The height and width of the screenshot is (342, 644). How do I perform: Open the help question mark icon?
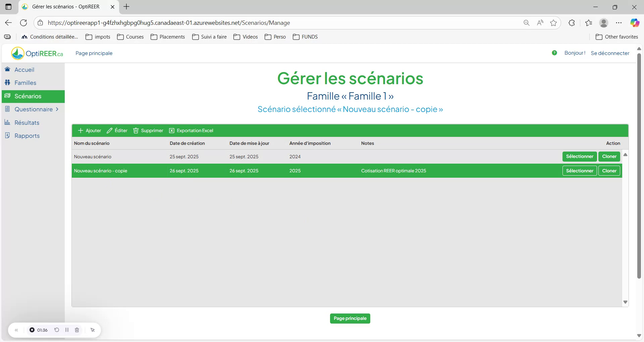(x=554, y=53)
